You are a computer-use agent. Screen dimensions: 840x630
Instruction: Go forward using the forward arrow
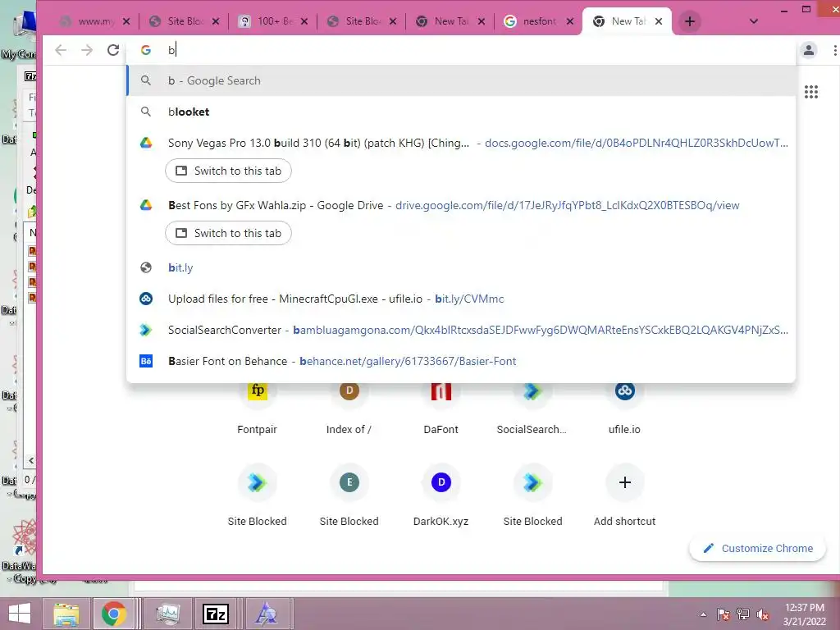tap(87, 50)
